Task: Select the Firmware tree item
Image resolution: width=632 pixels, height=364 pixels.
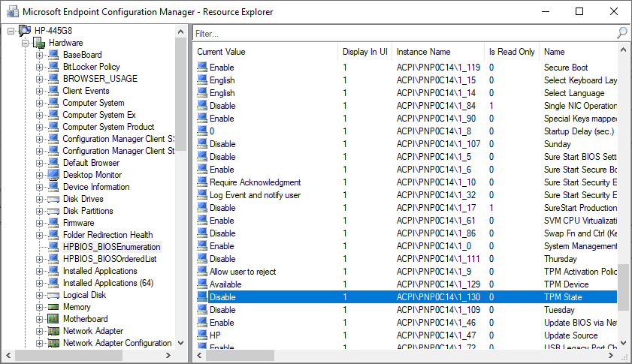Action: pyautogui.click(x=78, y=223)
